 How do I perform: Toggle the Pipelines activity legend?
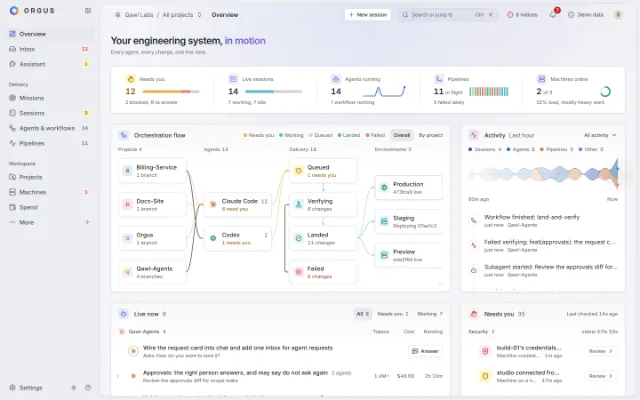(x=557, y=149)
